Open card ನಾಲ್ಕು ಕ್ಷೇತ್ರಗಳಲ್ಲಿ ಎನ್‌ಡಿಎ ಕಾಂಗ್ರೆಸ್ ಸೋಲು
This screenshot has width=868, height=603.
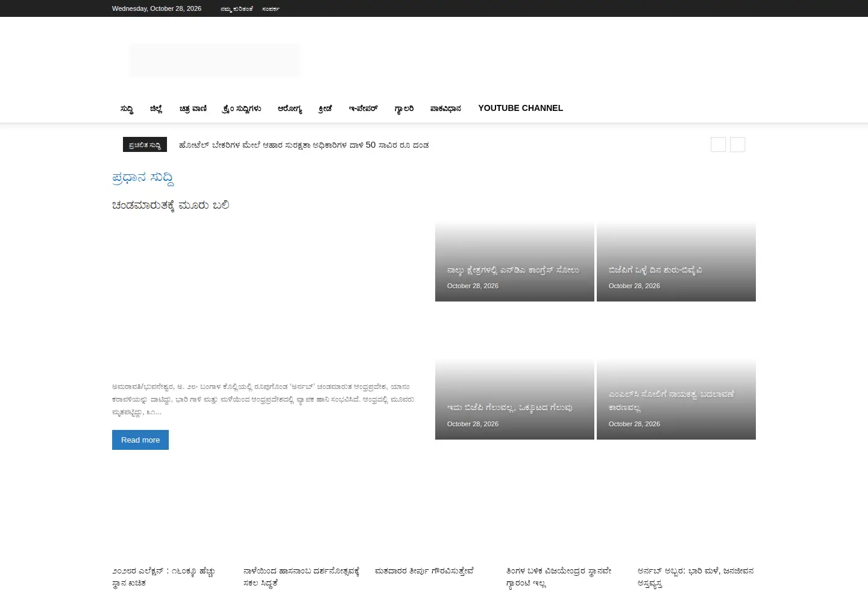pos(513,270)
